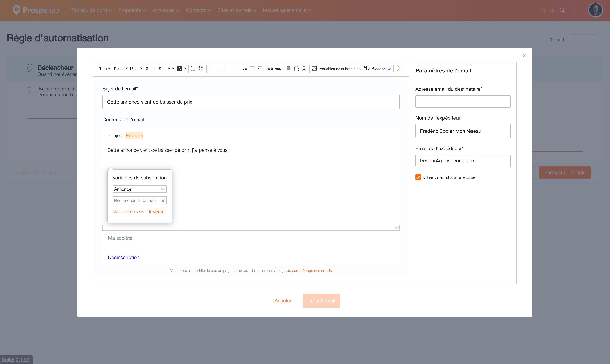The width and height of the screenshot is (610, 364).
Task: Click the magic wand icon in the toolbar
Action: 399,69
